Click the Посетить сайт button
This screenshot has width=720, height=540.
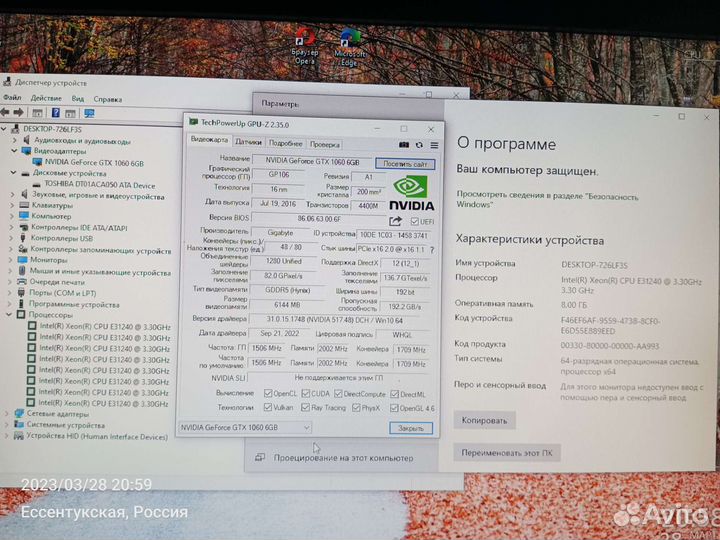[405, 164]
